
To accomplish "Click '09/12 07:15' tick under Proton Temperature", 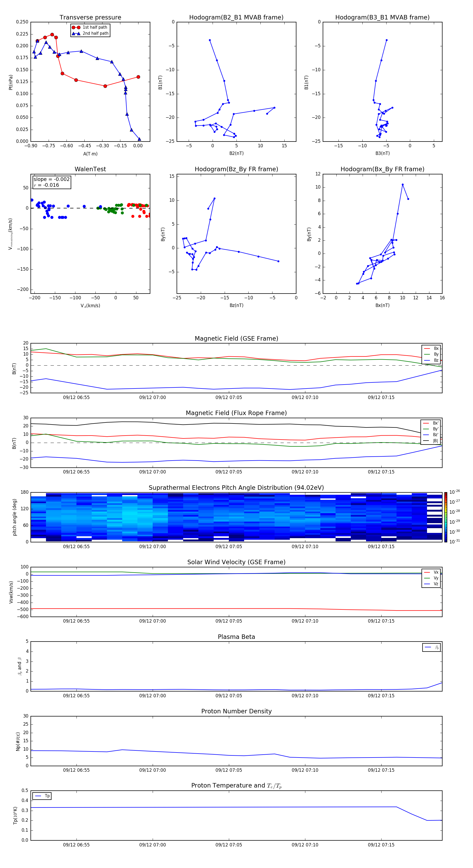I will 381,845.
